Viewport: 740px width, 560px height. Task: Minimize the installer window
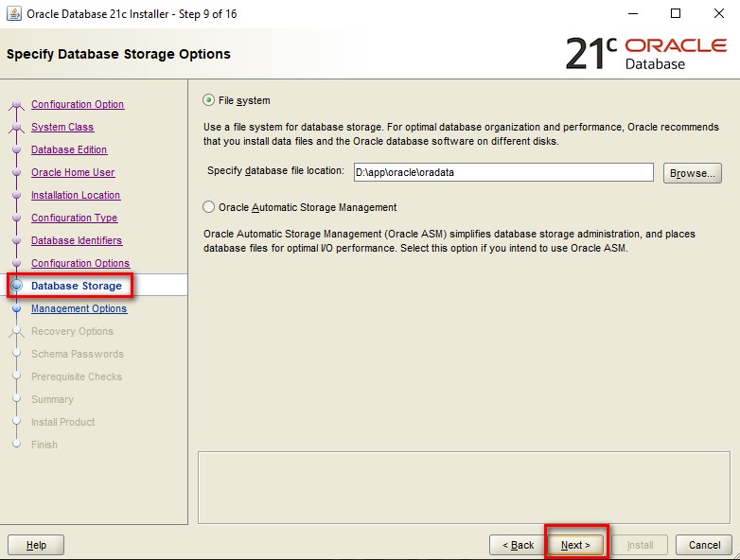click(x=633, y=13)
